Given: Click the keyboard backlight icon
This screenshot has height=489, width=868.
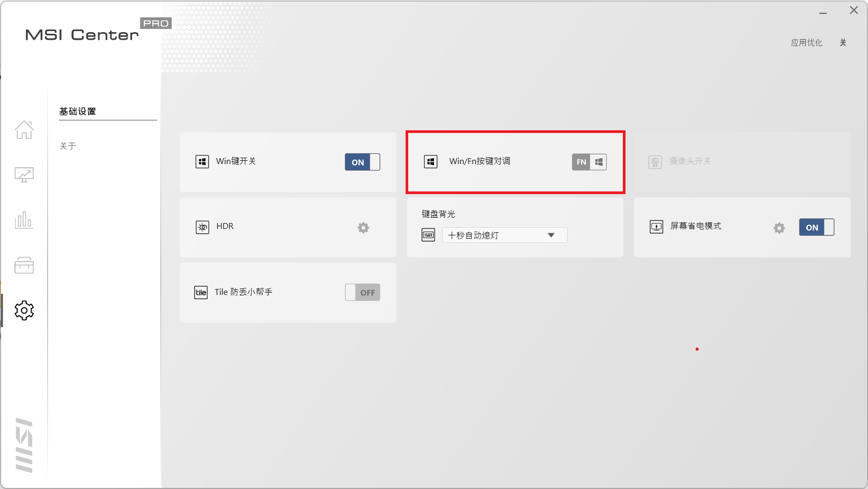Looking at the screenshot, I should (x=428, y=235).
